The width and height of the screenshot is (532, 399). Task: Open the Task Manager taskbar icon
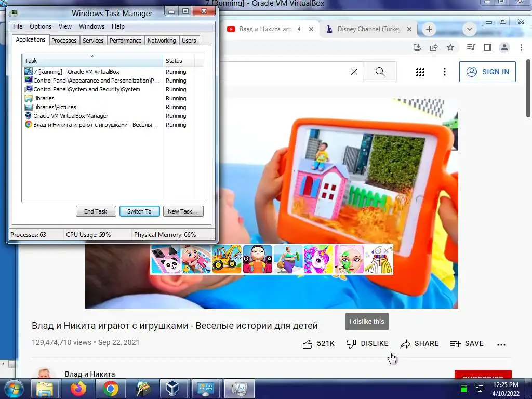(240, 389)
